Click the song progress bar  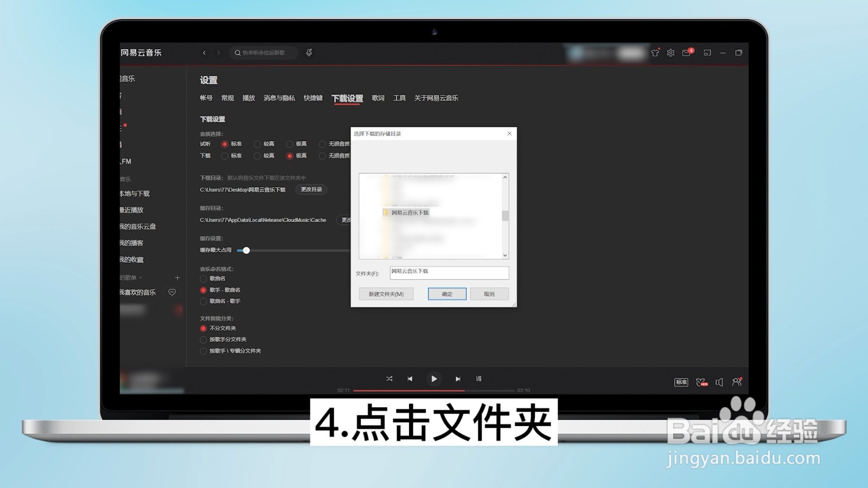click(x=434, y=390)
